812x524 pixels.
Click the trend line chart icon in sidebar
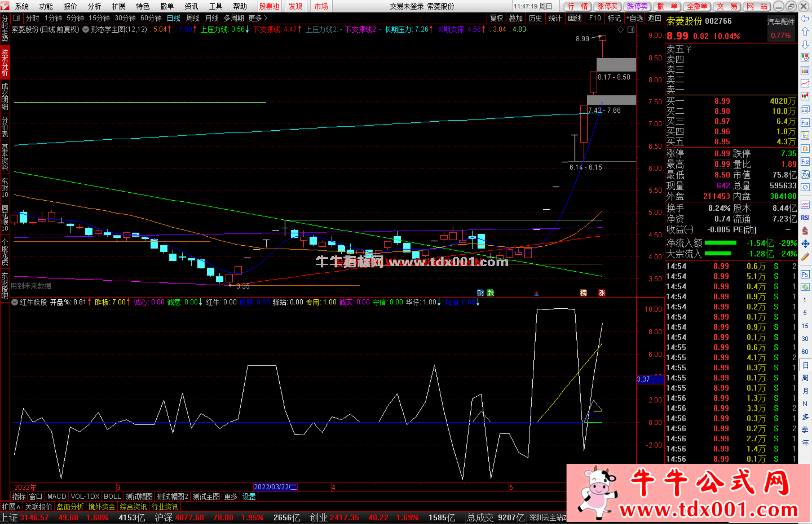[805, 83]
